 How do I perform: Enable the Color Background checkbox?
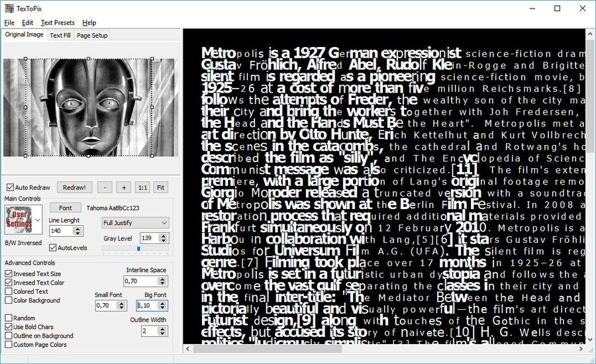[x=9, y=300]
